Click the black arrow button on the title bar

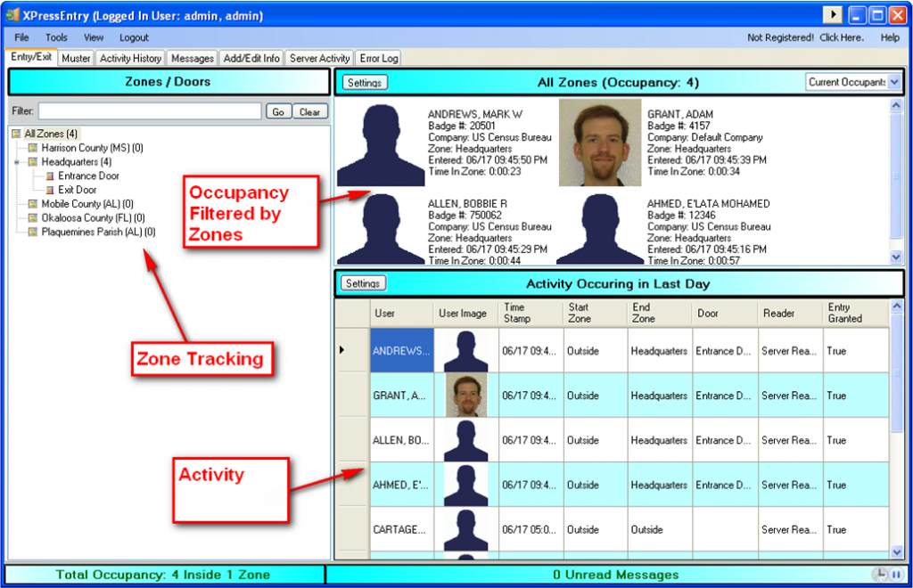[832, 14]
